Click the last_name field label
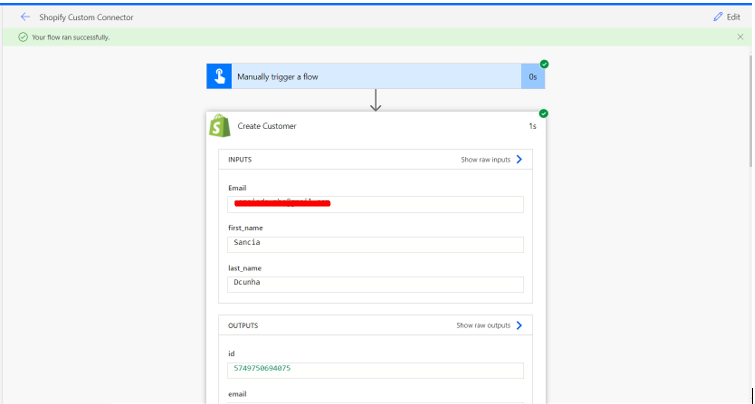Viewport: 755px width, 404px height. tap(245, 268)
